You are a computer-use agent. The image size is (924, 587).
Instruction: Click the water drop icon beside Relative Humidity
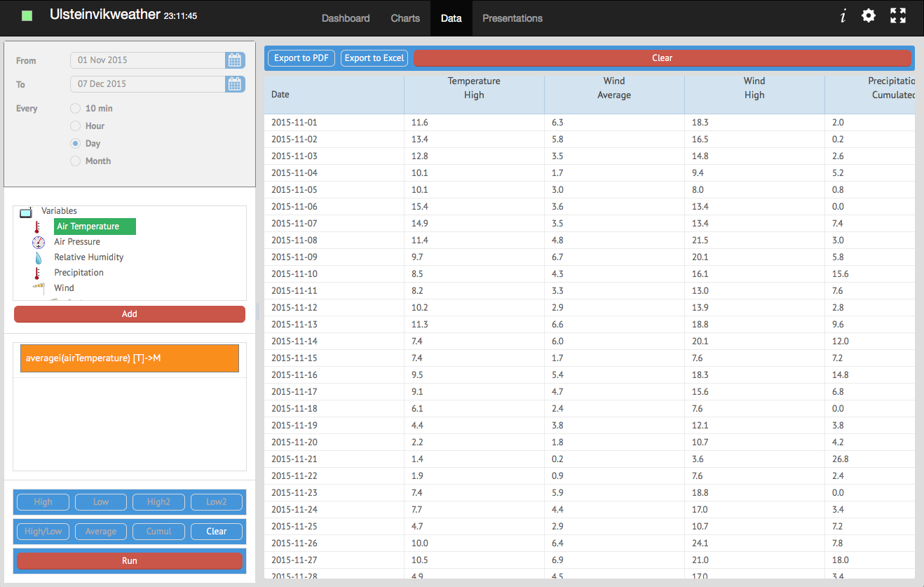[39, 257]
